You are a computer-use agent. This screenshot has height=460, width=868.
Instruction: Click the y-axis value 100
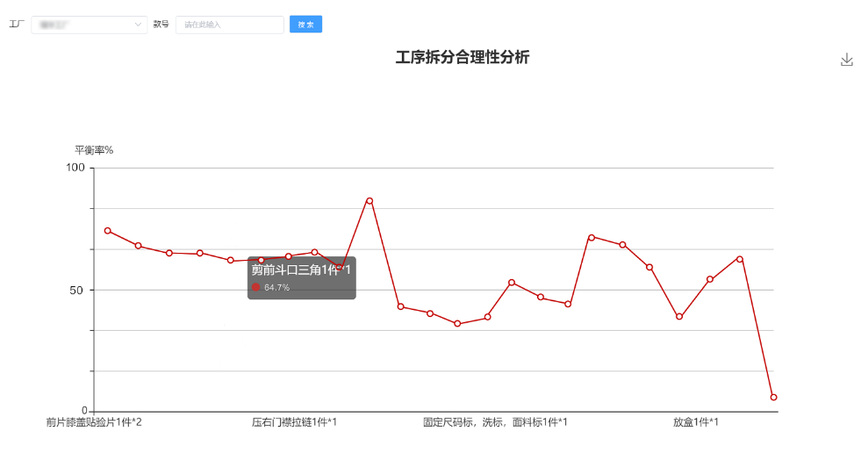(x=76, y=168)
